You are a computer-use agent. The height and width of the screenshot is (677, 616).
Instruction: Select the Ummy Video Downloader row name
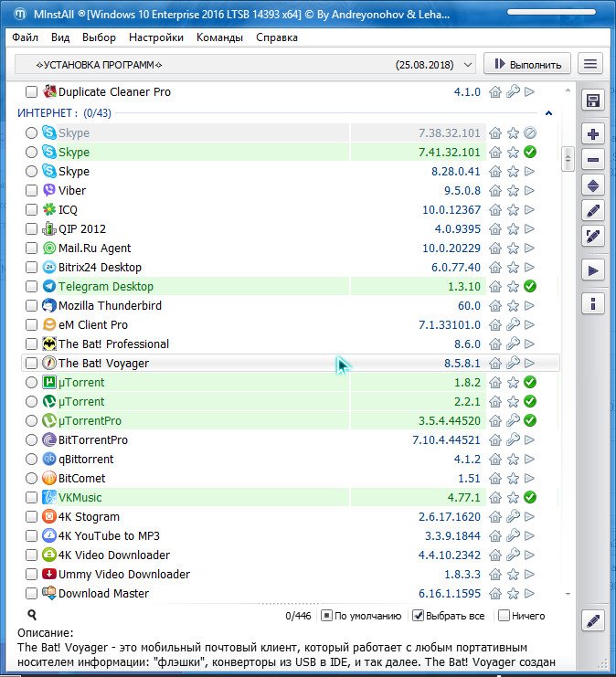pyautogui.click(x=124, y=575)
